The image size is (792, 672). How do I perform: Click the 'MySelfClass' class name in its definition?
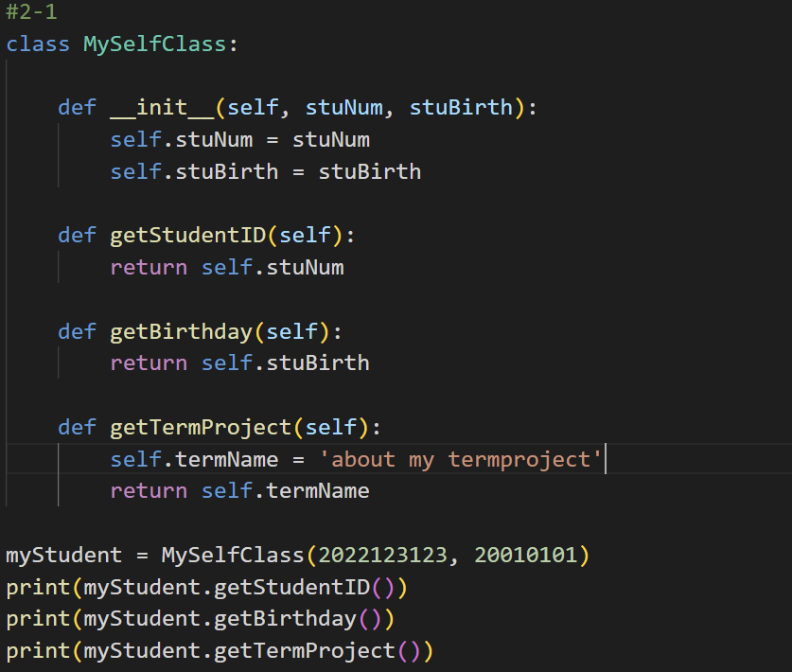point(154,44)
